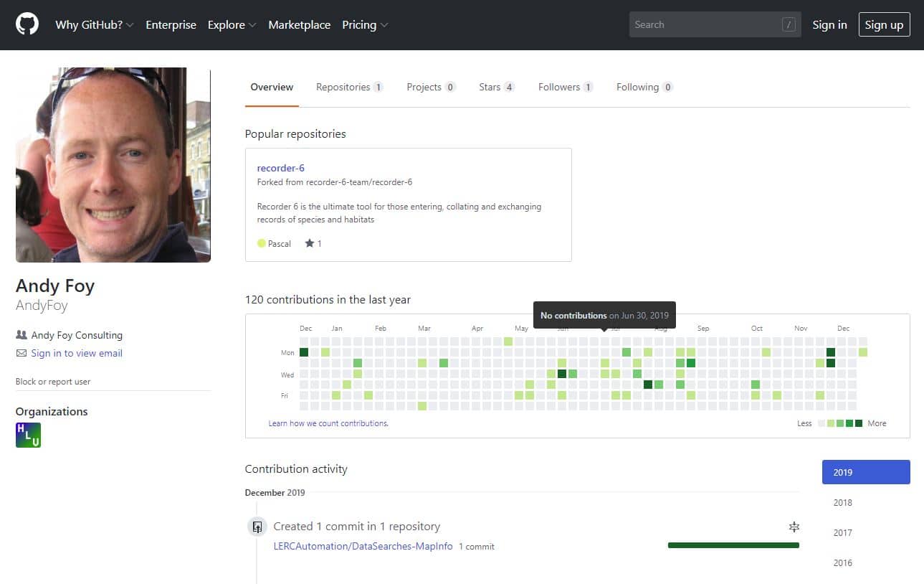Open LERCAutomation/DataSearches-MapInfo repository link

(x=363, y=546)
